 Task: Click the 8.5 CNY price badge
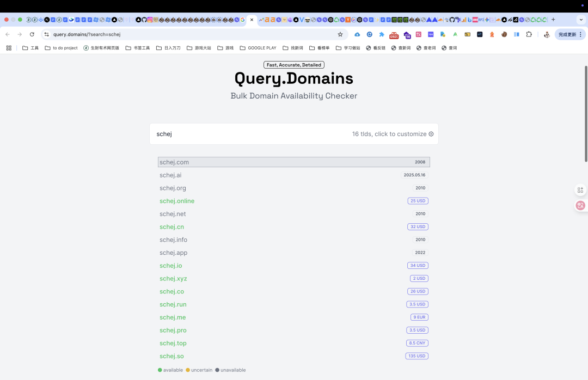(x=417, y=343)
